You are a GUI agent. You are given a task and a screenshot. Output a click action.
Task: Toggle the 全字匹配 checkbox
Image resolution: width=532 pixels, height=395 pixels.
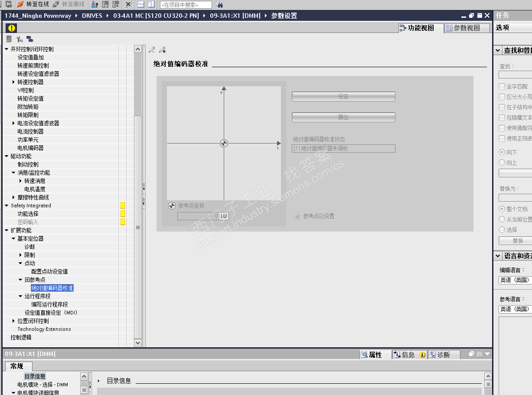(502, 87)
